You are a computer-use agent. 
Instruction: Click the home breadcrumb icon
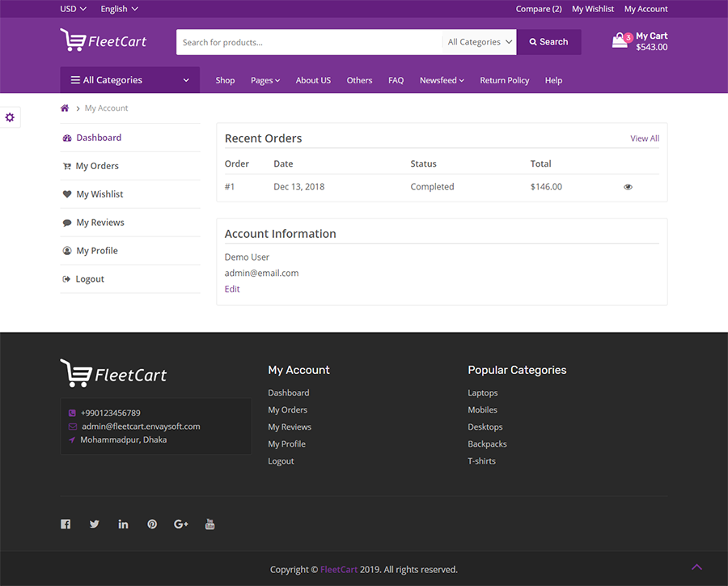(x=64, y=108)
